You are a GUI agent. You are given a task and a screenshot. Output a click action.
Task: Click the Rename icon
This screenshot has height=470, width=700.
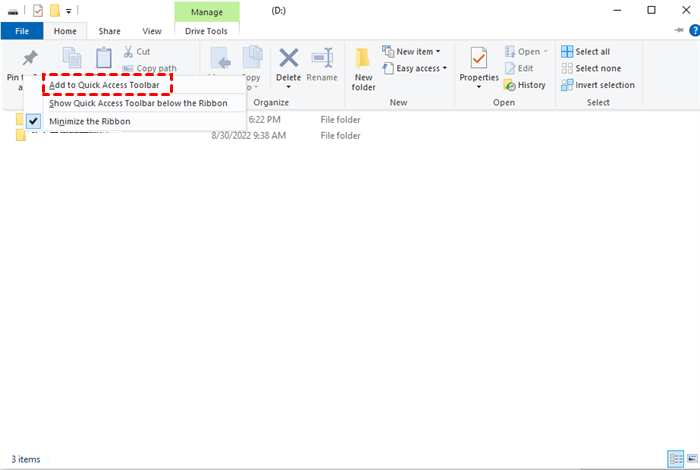pos(322,58)
